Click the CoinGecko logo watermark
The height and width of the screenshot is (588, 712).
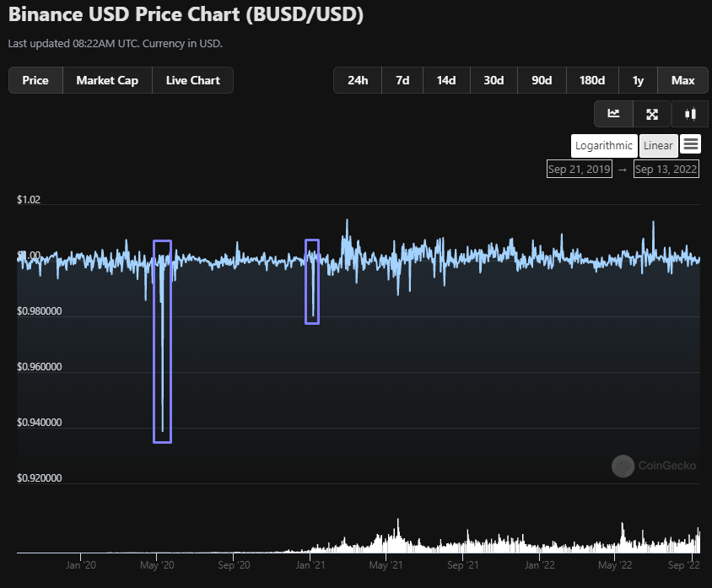click(654, 466)
